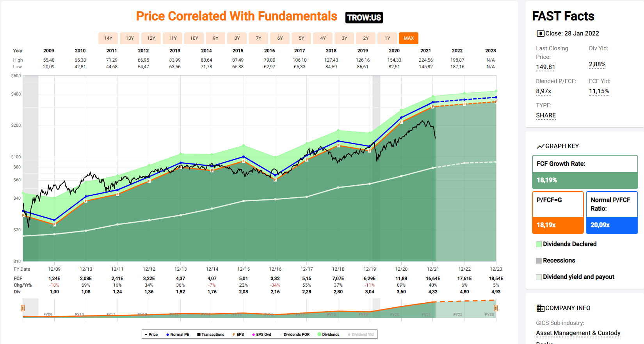The width and height of the screenshot is (644, 344).
Task: Switch chart to 5Y range
Action: click(x=301, y=38)
